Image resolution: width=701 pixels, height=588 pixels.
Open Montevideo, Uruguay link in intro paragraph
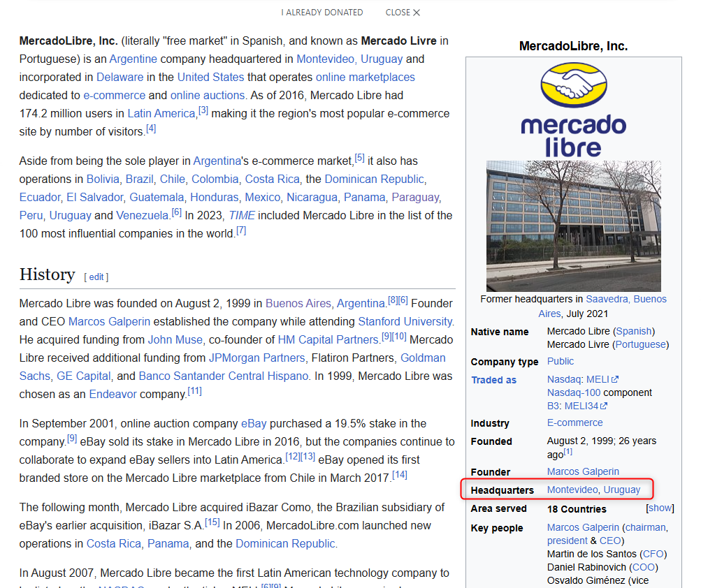349,59
